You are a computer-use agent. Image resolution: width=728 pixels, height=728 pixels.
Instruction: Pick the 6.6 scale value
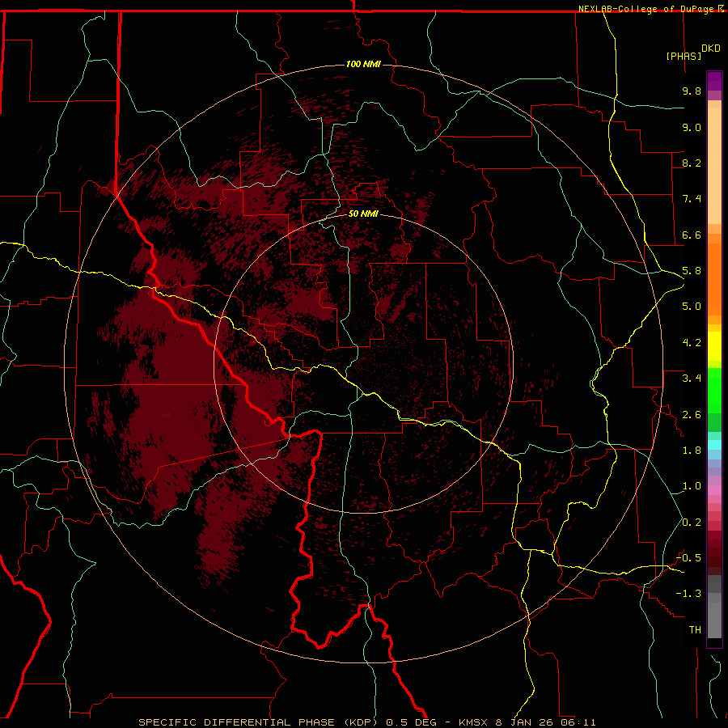click(692, 235)
